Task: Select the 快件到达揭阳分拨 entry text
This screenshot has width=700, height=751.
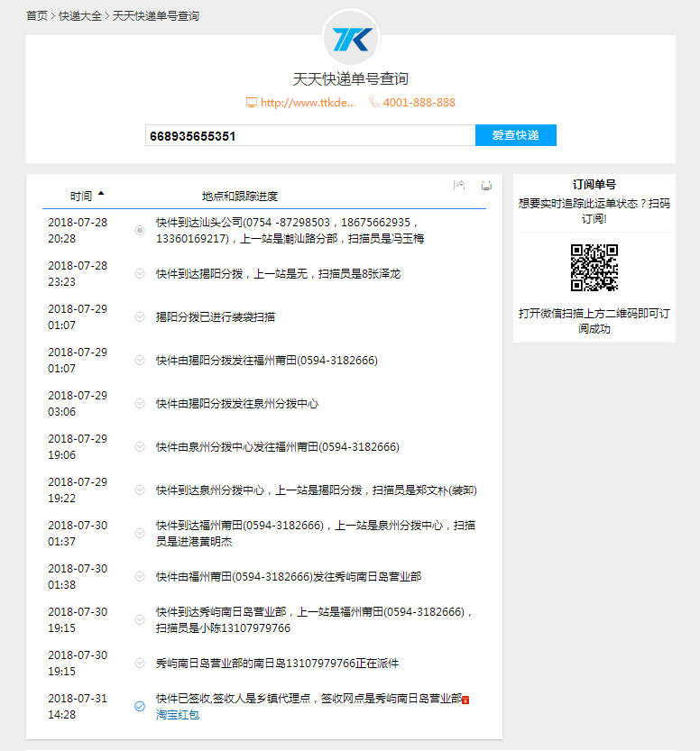Action: coord(278,273)
